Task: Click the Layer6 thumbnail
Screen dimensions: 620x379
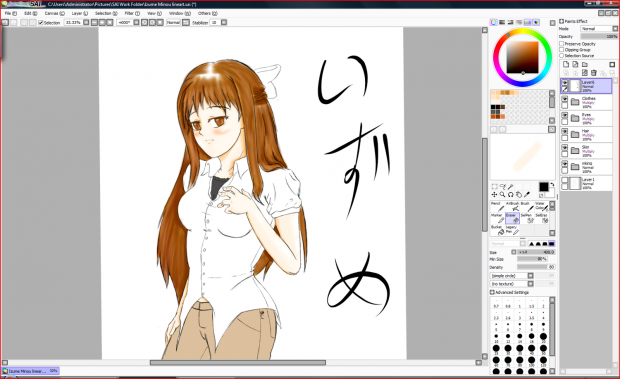Action: coord(575,86)
